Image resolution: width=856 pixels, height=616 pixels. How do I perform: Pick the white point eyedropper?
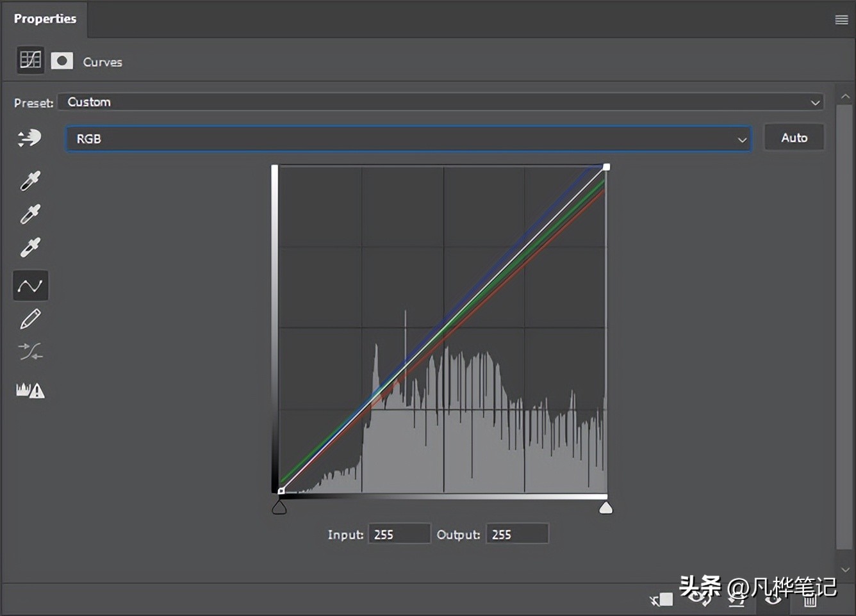(x=30, y=248)
